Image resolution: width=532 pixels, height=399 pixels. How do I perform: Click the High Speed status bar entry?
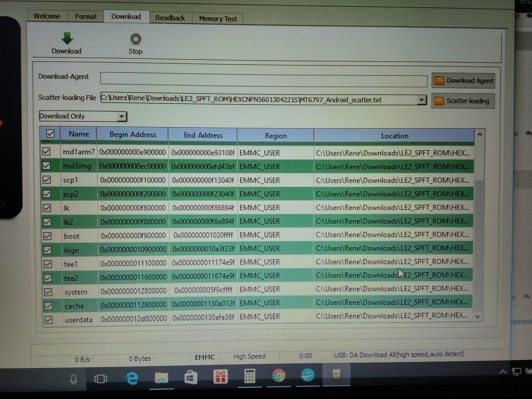pyautogui.click(x=249, y=356)
